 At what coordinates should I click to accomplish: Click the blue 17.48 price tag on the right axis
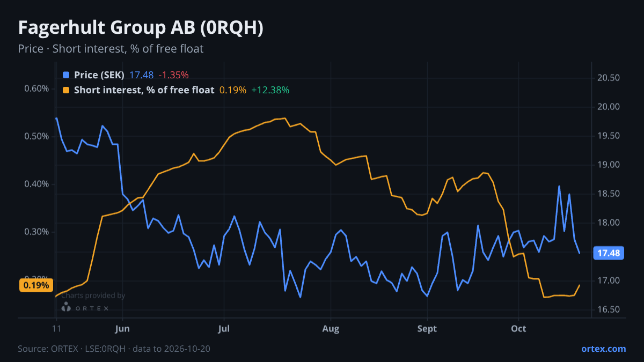tap(608, 253)
